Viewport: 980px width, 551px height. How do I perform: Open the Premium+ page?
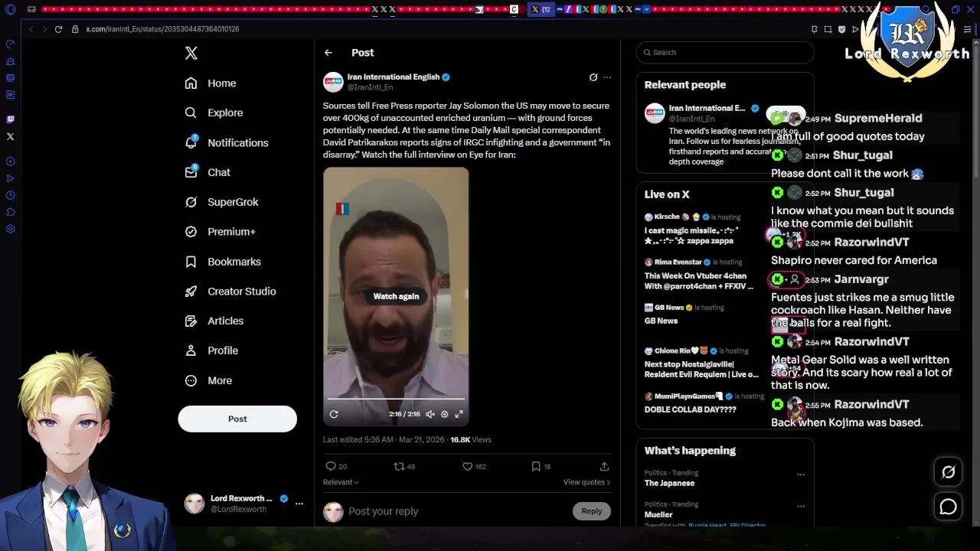tap(221, 232)
